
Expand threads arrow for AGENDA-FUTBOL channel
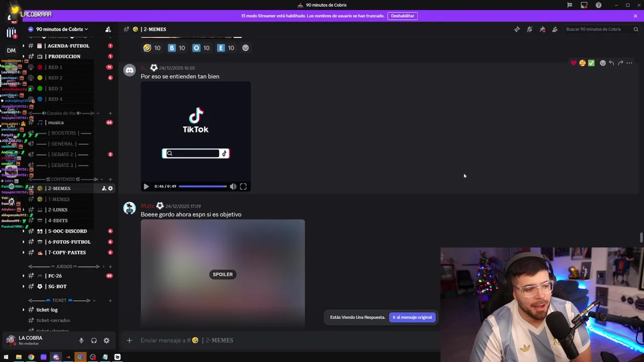[23, 46]
